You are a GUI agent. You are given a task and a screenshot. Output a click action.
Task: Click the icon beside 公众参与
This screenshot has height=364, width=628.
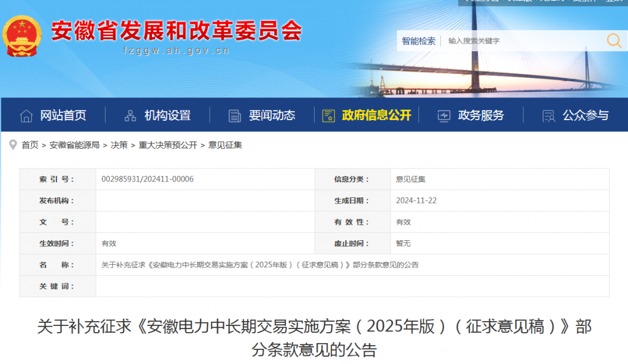pos(549,116)
